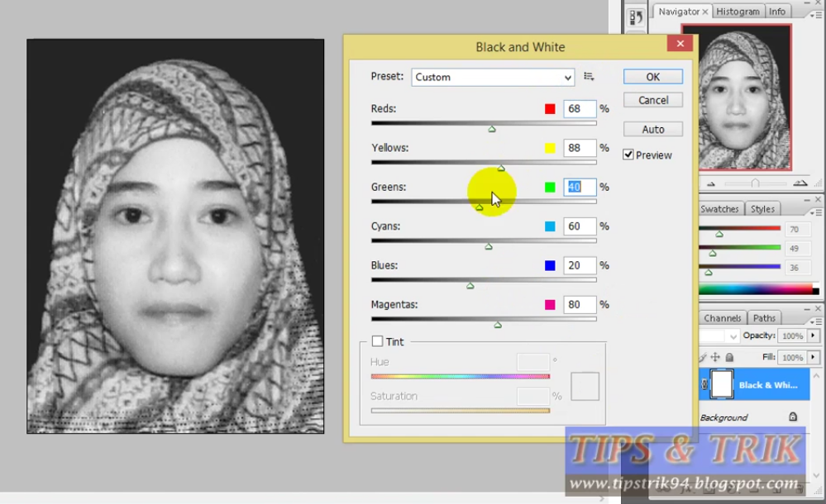Click the green channel slider in Color panel
The height and width of the screenshot is (504, 826).
pyautogui.click(x=712, y=254)
